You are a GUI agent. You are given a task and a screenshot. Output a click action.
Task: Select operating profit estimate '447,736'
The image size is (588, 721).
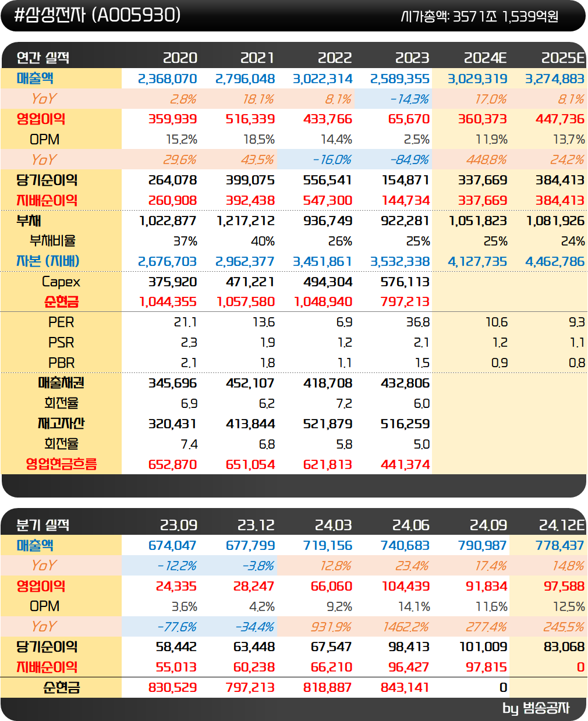click(560, 119)
